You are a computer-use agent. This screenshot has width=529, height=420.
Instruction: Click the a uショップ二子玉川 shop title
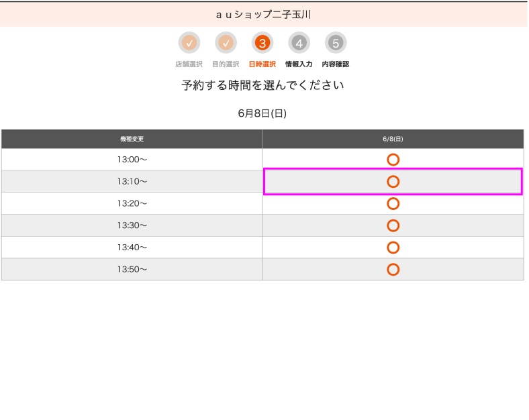[263, 15]
